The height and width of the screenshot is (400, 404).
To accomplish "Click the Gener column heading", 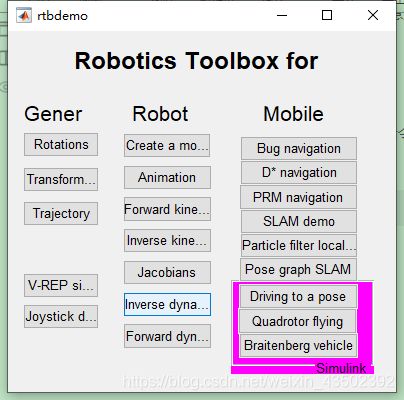I will (53, 114).
